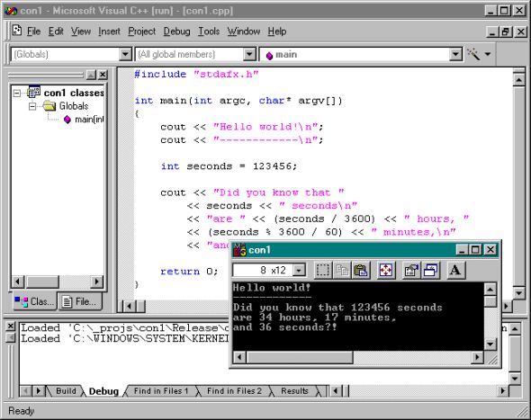Click output pane vertical scrollbar down arrow

[x=515, y=378]
